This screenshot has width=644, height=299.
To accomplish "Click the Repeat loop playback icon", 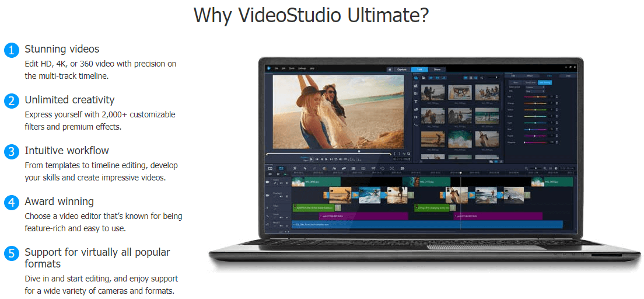I will pyautogui.click(x=336, y=159).
